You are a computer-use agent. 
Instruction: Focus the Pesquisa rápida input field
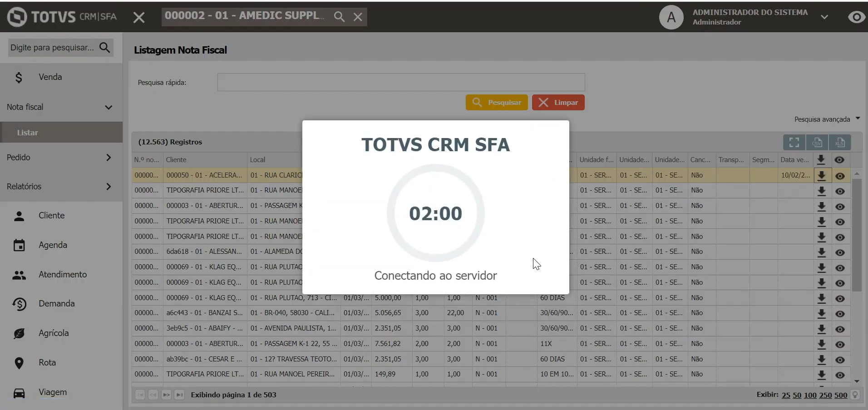401,82
